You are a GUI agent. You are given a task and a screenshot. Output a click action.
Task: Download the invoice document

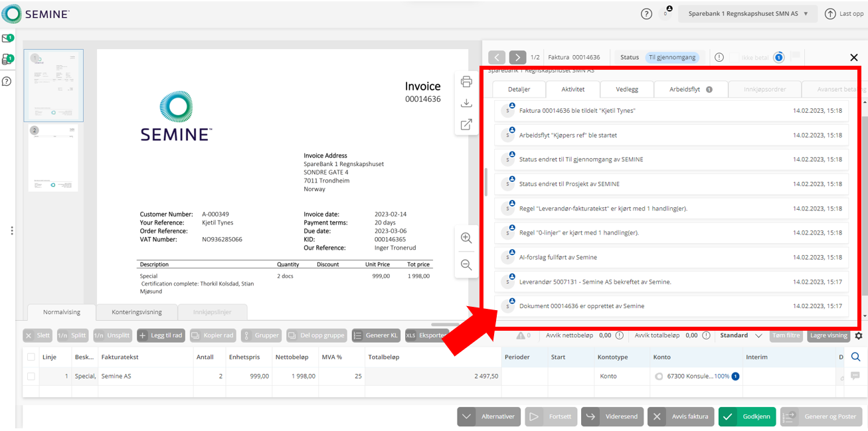click(x=466, y=103)
